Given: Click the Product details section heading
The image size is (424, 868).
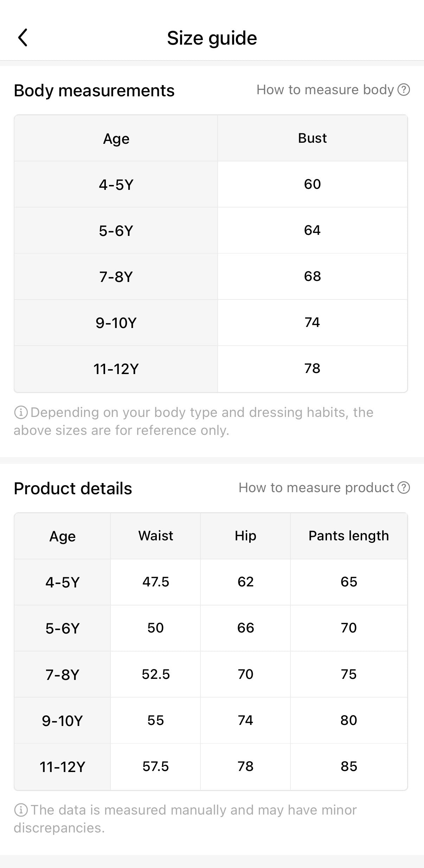Looking at the screenshot, I should pyautogui.click(x=73, y=488).
